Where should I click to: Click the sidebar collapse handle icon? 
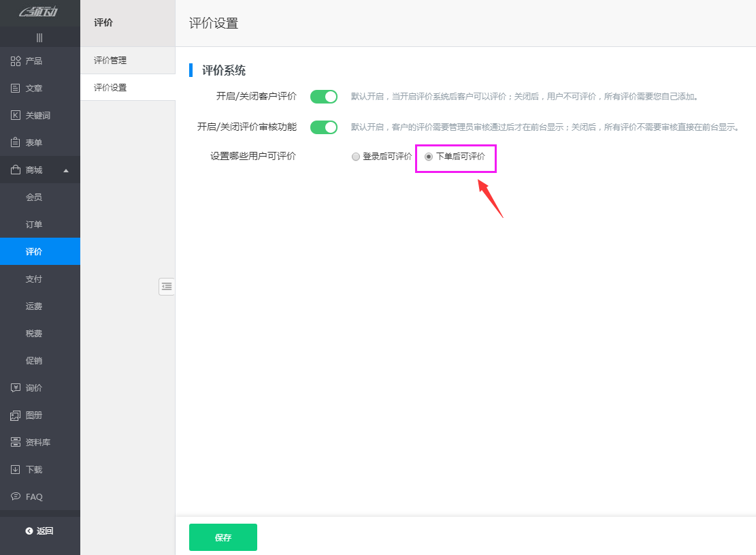point(167,286)
